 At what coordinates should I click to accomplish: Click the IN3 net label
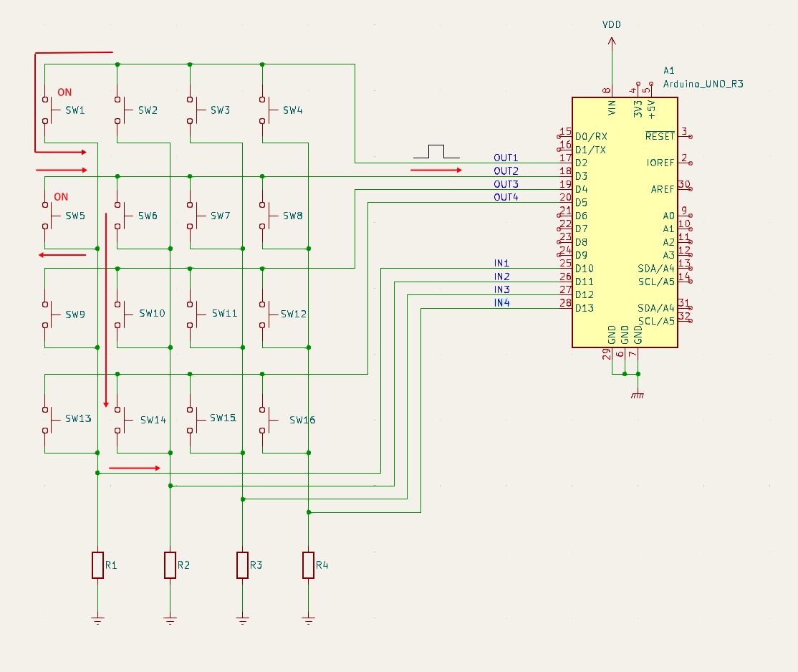point(501,289)
